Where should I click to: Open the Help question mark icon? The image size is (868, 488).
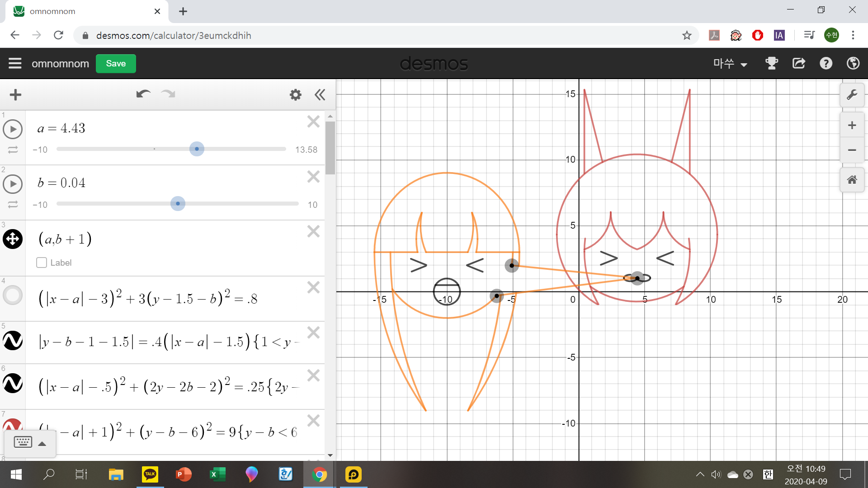coord(826,63)
